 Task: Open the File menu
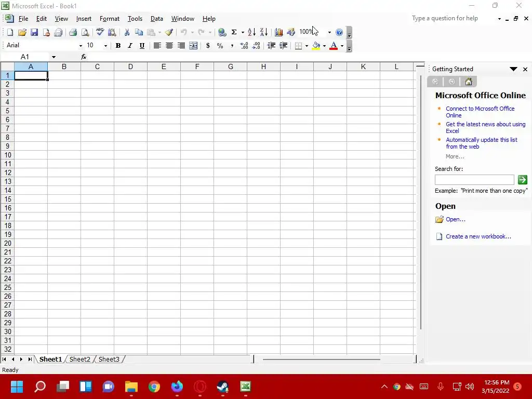tap(23, 19)
